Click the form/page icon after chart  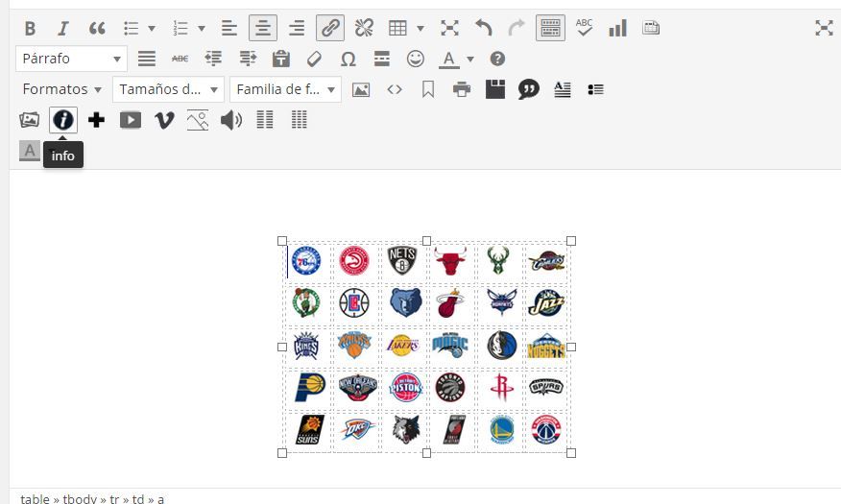[651, 28]
